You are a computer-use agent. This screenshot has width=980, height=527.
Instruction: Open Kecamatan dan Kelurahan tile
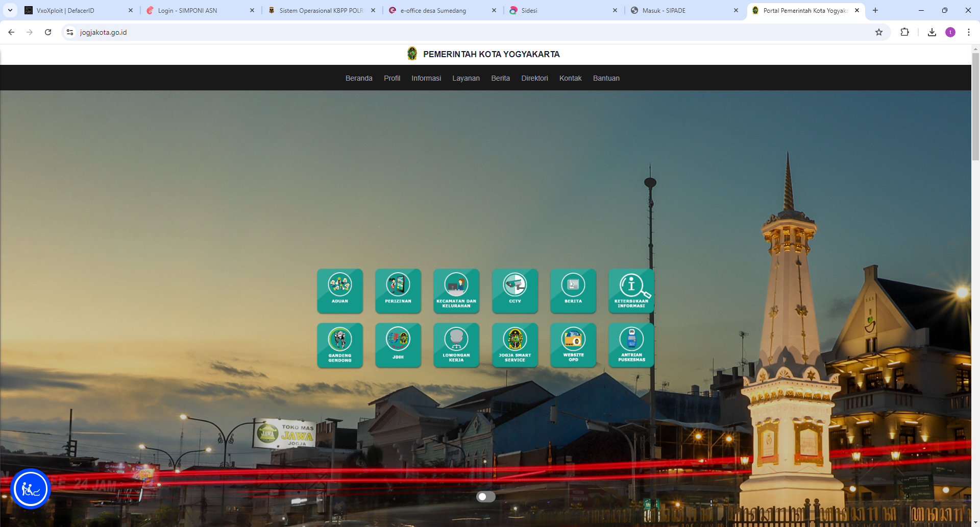(456, 291)
